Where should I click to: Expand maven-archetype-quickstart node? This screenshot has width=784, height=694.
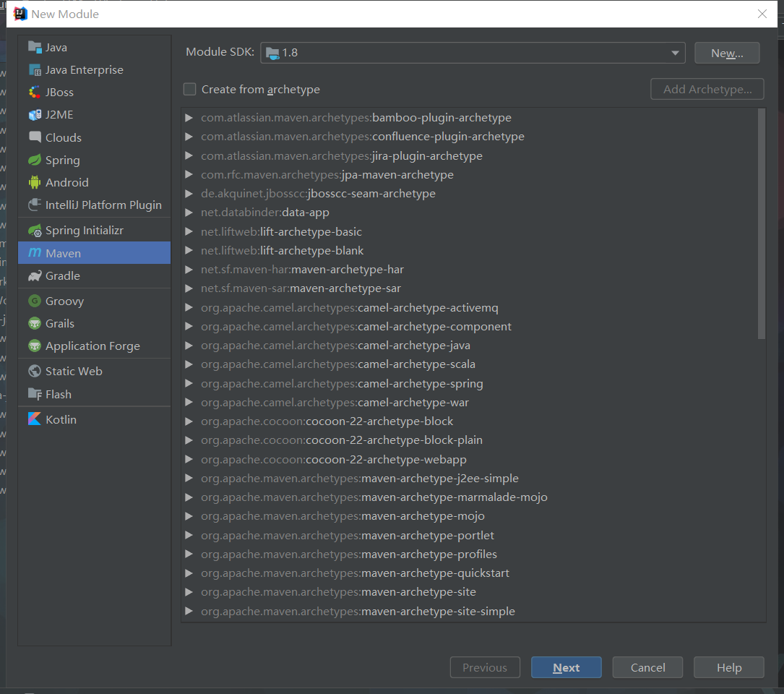(189, 573)
